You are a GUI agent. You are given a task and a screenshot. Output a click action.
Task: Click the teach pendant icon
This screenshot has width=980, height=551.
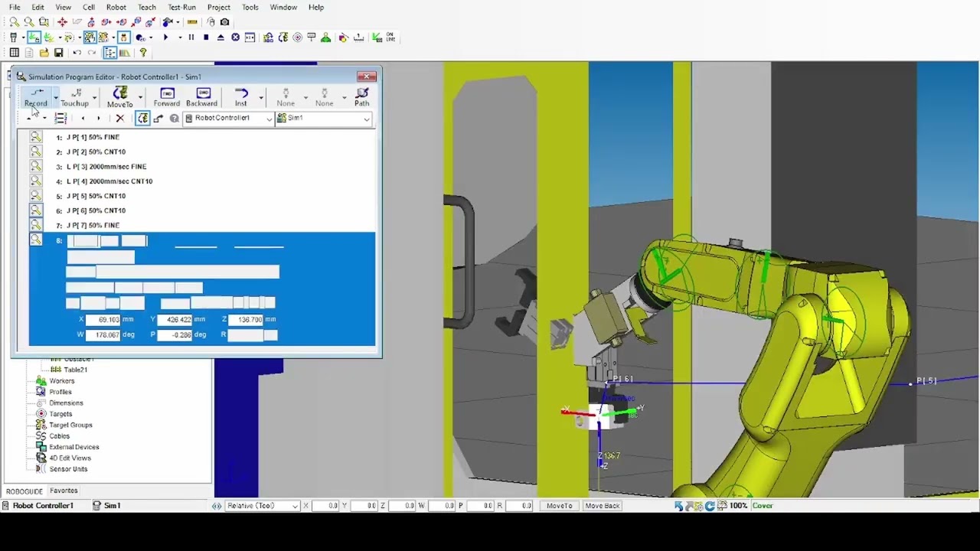pos(13,37)
